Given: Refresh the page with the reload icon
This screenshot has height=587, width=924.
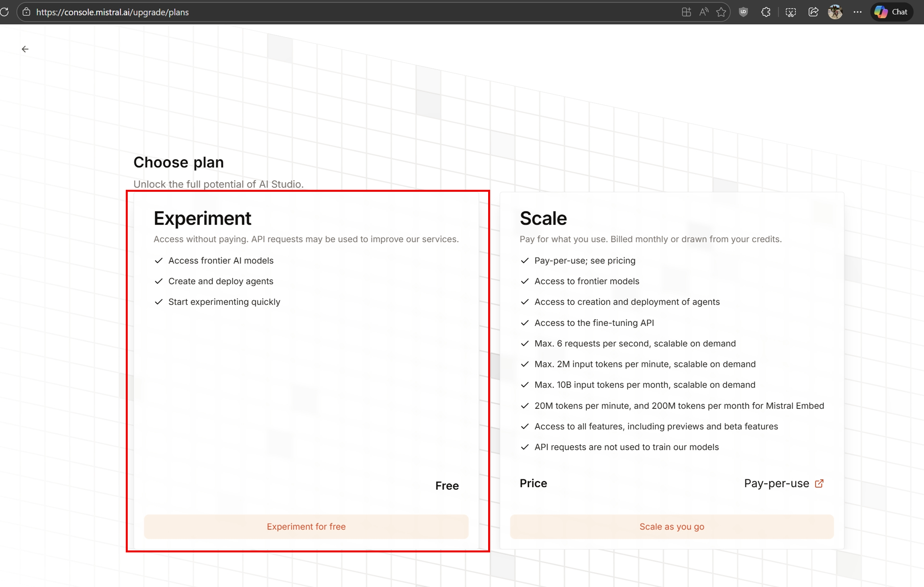Looking at the screenshot, I should click(x=4, y=12).
